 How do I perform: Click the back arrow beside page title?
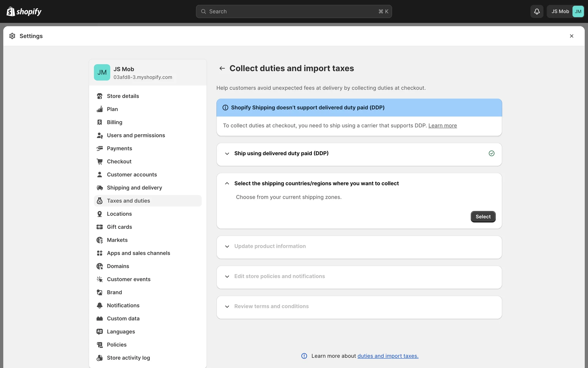[x=222, y=68]
